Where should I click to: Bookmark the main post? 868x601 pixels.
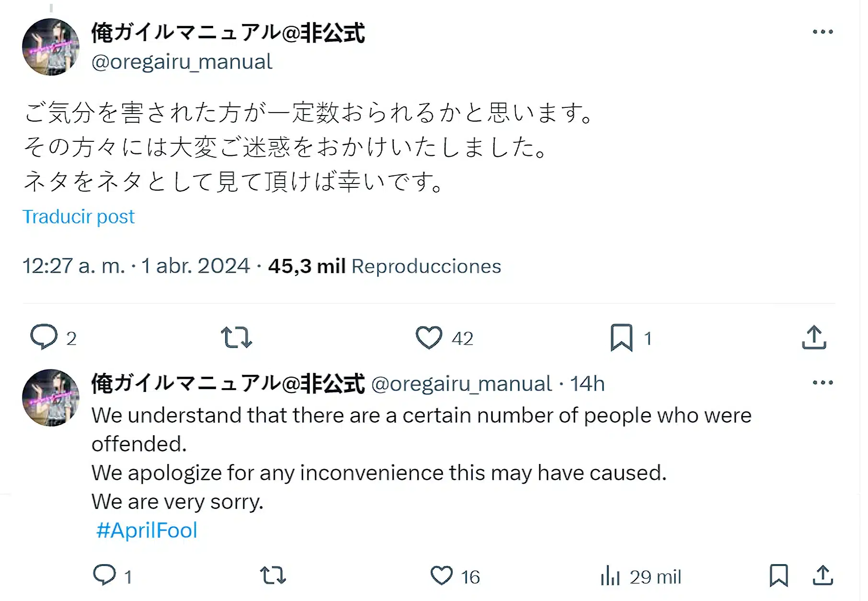point(621,337)
